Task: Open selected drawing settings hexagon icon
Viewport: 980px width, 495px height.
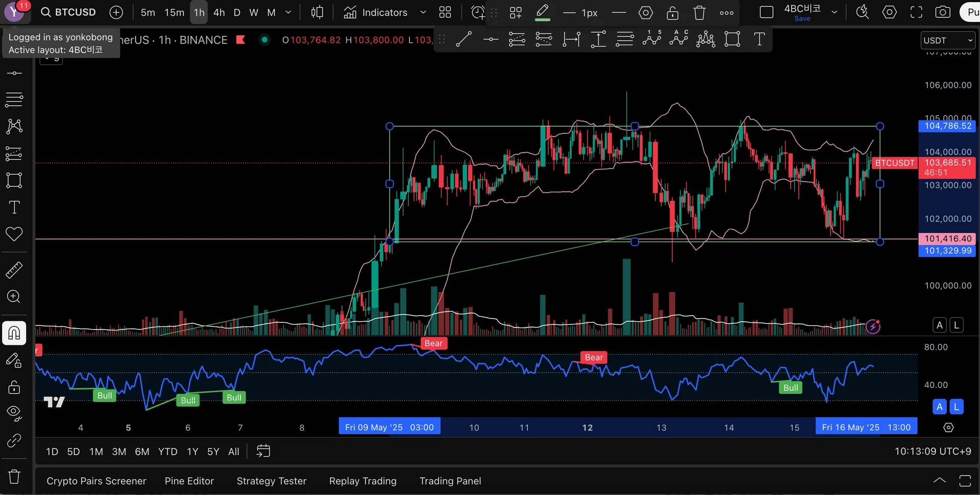Action: click(646, 13)
